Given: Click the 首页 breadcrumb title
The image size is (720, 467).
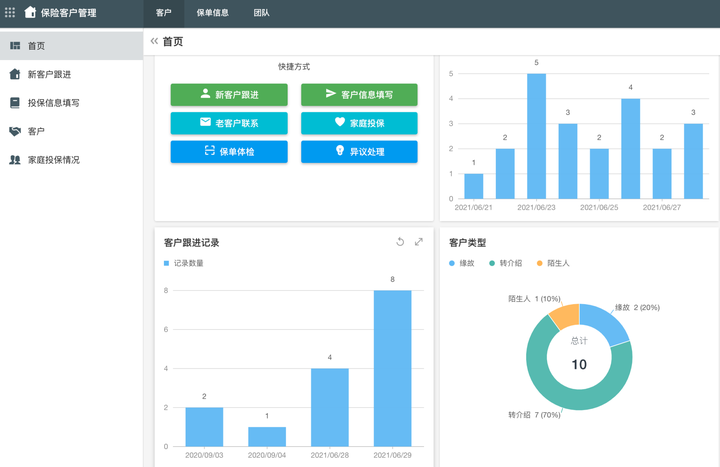Looking at the screenshot, I should [173, 41].
